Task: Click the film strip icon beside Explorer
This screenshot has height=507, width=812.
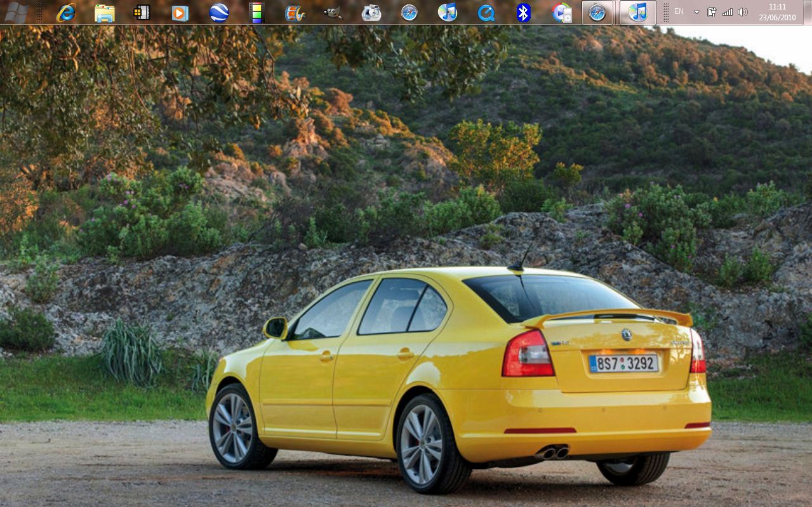Action: click(x=142, y=12)
